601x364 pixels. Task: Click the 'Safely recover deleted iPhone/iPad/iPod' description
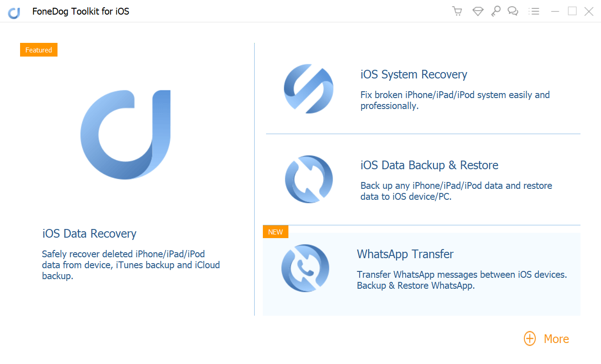pyautogui.click(x=131, y=265)
